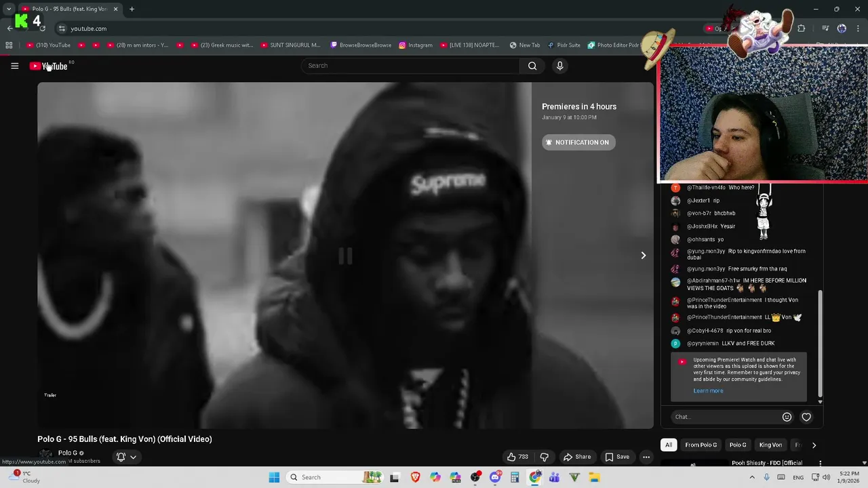Select the All filter chip
Image resolution: width=868 pixels, height=488 pixels.
point(669,445)
